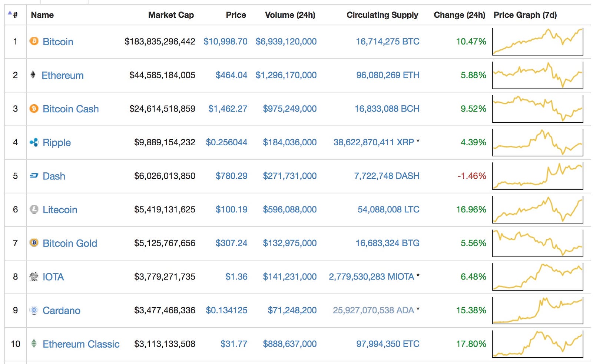Click the Cardano logo icon
The height and width of the screenshot is (364, 593).
[34, 310]
